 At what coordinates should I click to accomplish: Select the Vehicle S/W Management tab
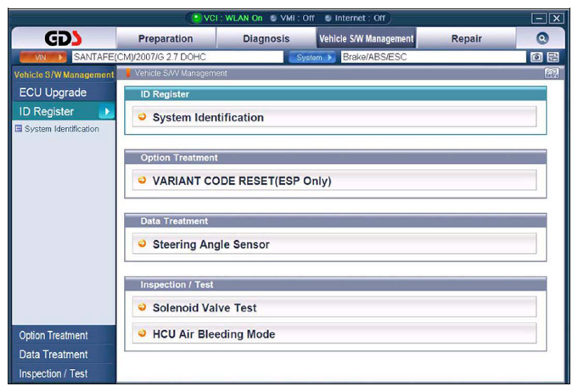tap(367, 38)
